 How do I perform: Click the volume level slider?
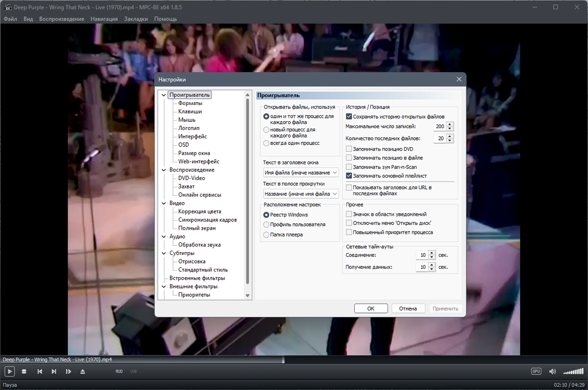click(573, 371)
